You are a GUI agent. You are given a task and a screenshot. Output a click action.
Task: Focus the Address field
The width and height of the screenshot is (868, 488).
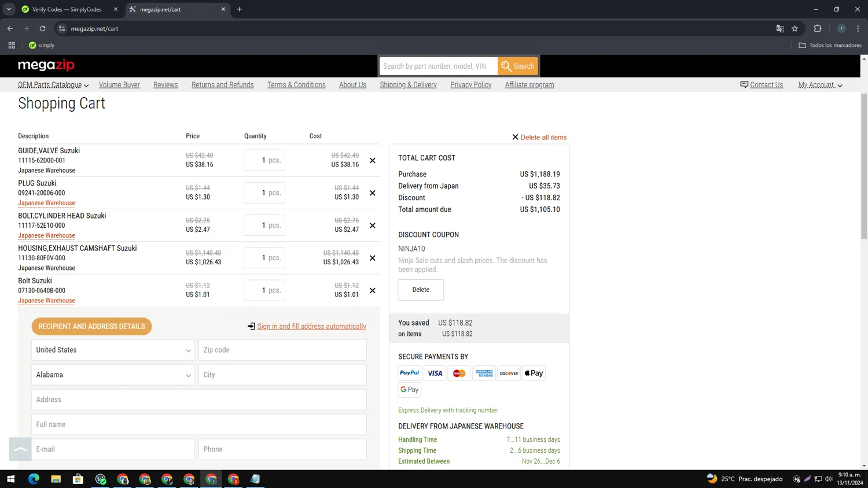click(x=198, y=400)
